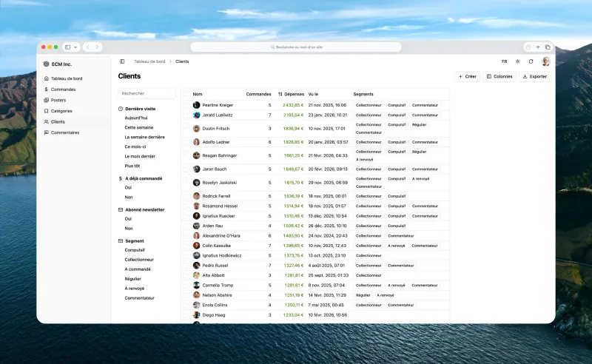
Task: Click Régulier chip in Nelson Abshire row
Action: pos(363,295)
